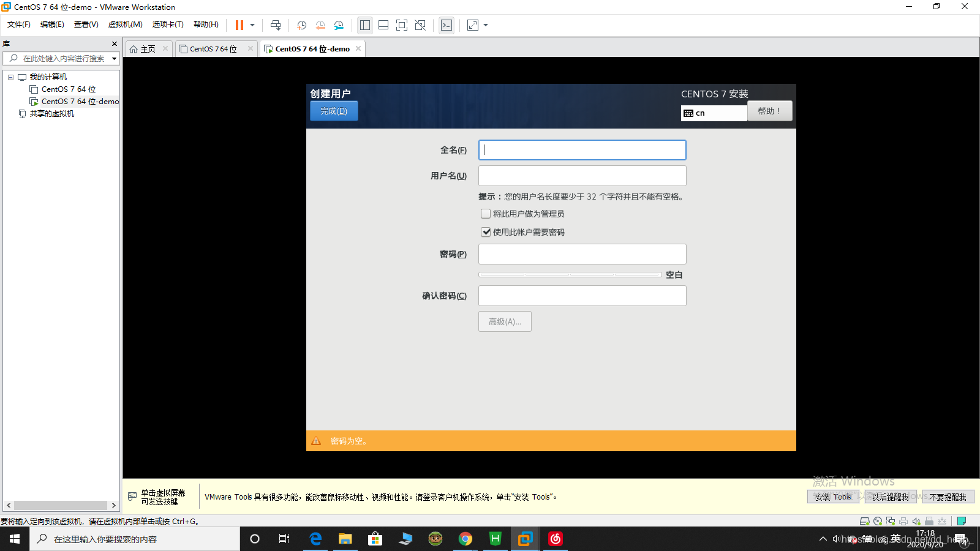
Task: Click the 用户名(U) input field
Action: point(582,176)
